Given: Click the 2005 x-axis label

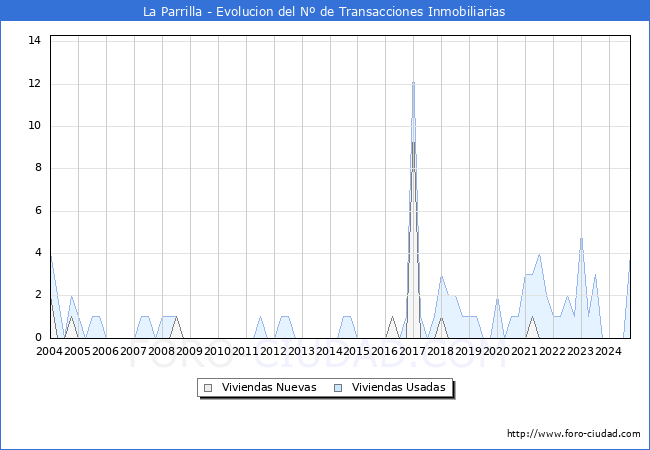Looking at the screenshot, I should click(78, 351).
